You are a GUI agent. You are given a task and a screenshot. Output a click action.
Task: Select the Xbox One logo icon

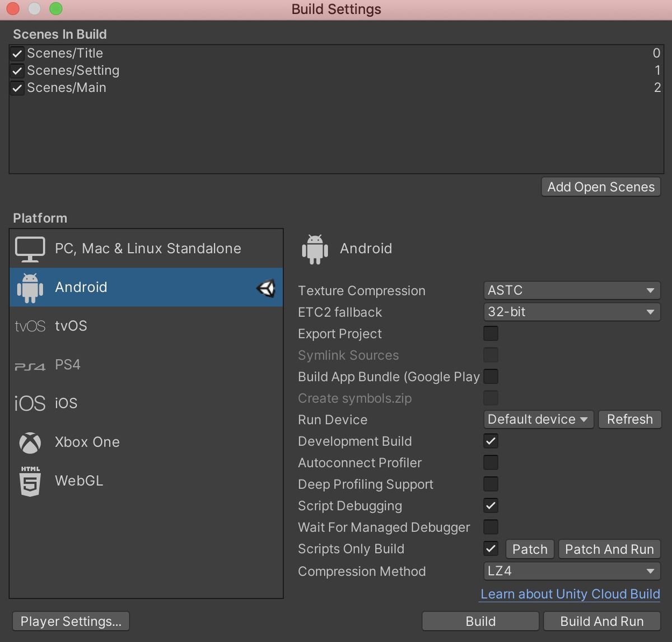tap(30, 443)
